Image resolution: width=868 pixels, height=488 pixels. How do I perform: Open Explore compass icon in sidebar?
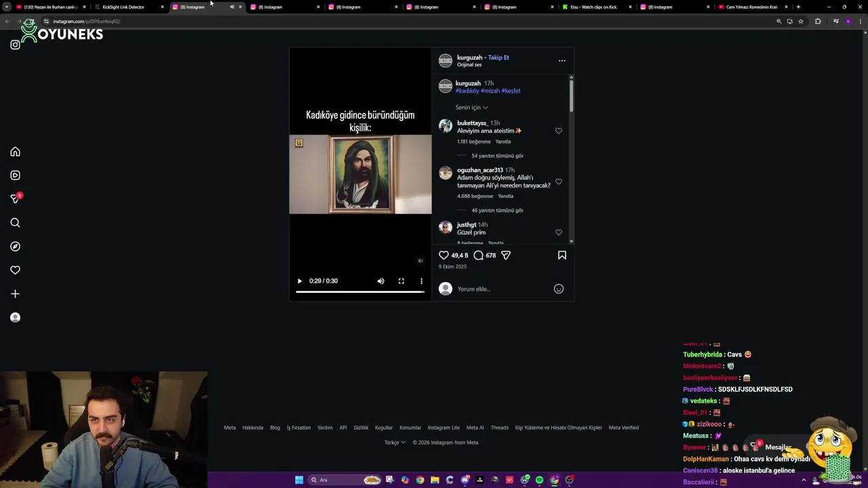(x=15, y=247)
